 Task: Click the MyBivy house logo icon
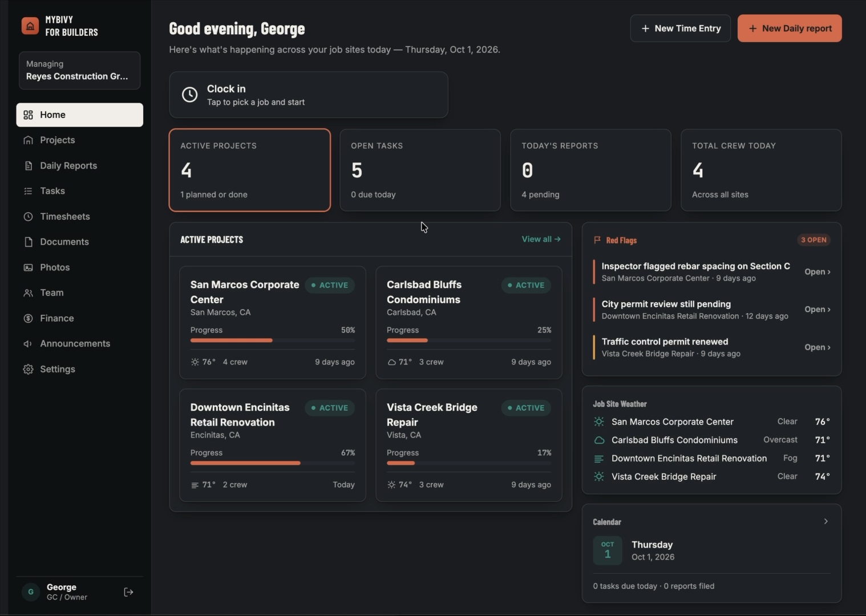(30, 26)
